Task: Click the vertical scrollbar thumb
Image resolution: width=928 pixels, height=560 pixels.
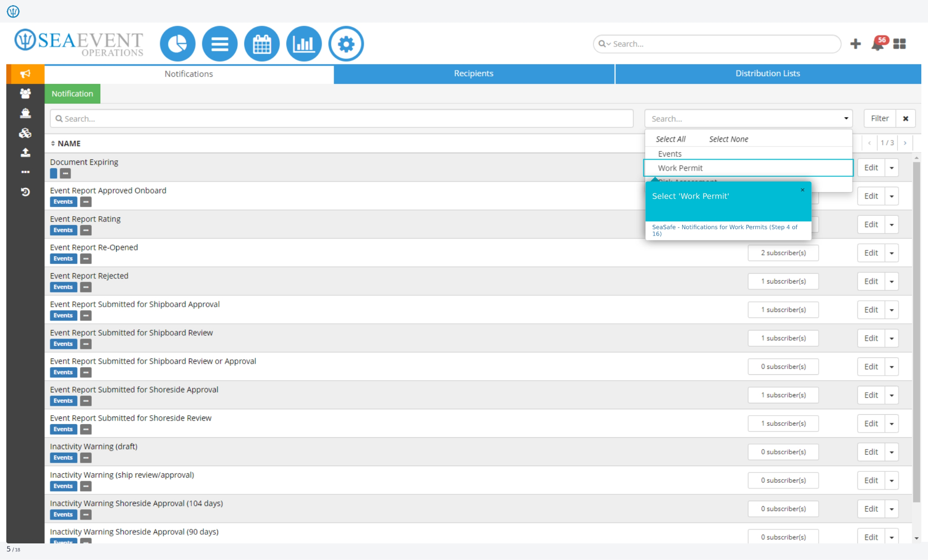Action: click(917, 332)
